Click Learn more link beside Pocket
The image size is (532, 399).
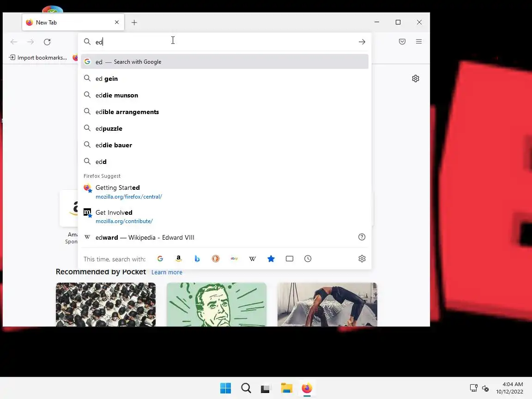167,272
